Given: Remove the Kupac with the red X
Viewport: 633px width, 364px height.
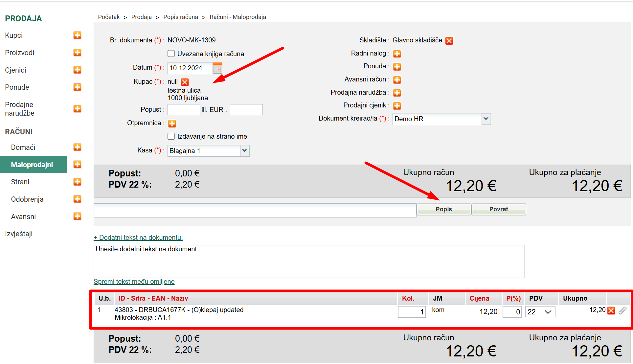Looking at the screenshot, I should (x=185, y=82).
